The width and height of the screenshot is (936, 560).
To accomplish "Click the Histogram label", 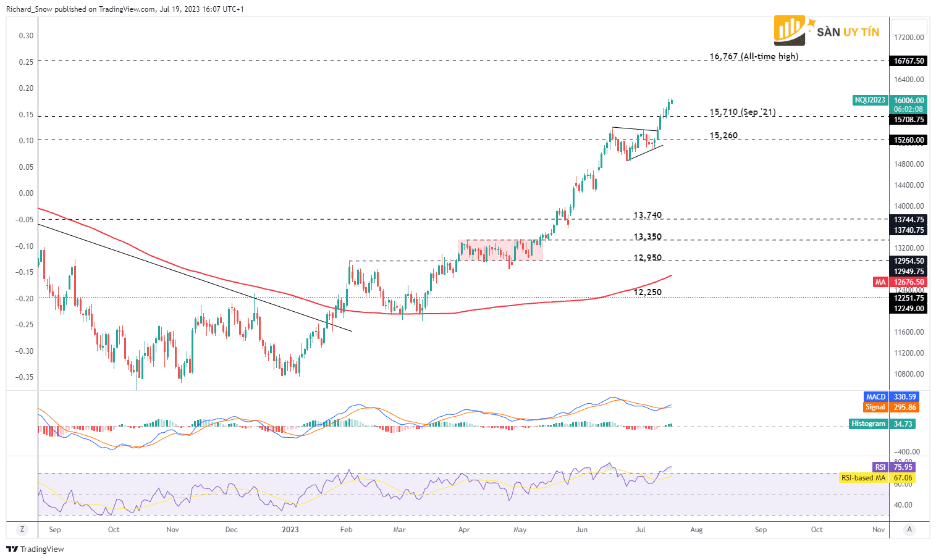I will click(868, 424).
